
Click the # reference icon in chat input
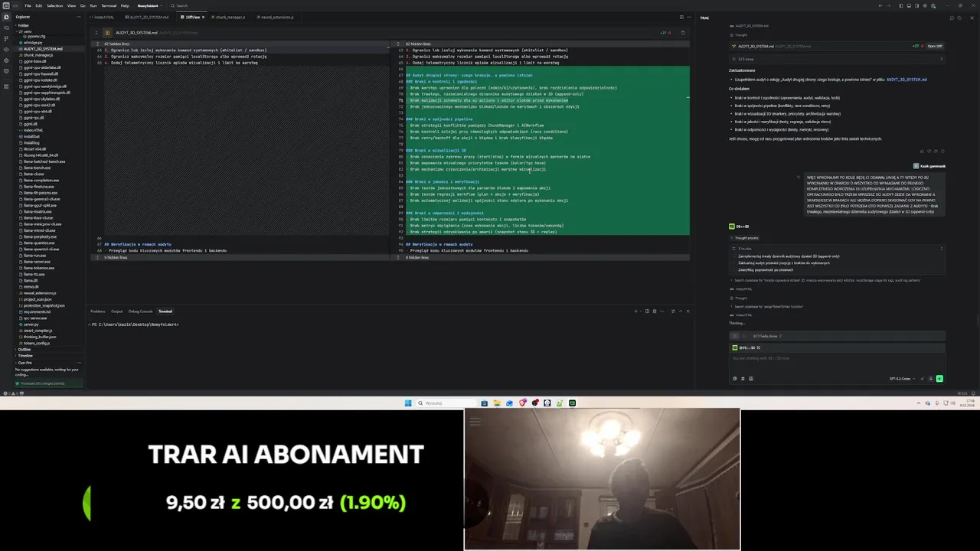click(743, 378)
